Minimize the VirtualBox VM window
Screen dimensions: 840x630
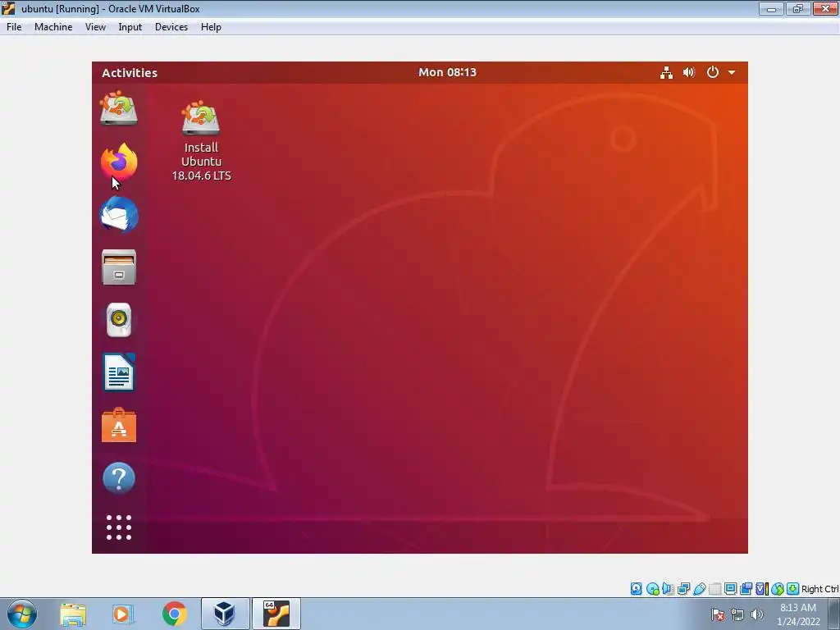pos(771,8)
